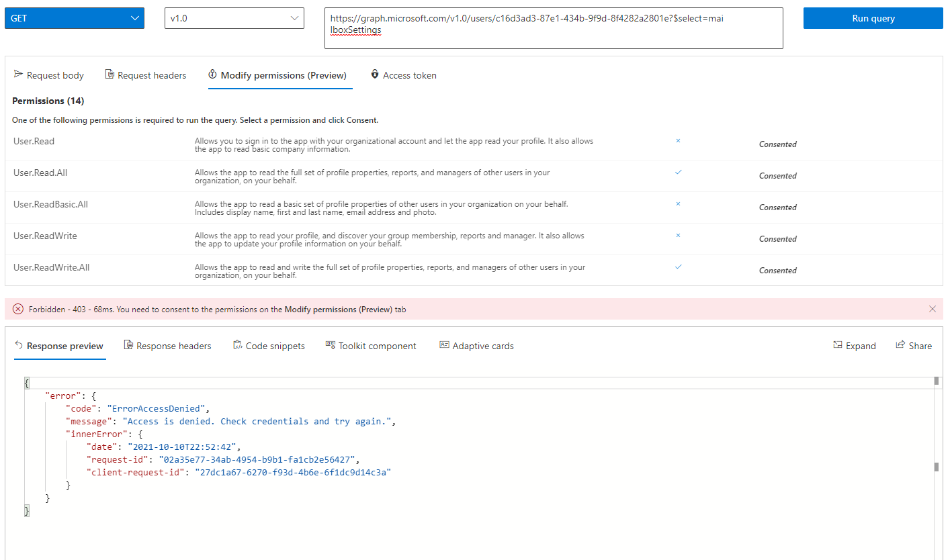Toggle the checkmark for User.ReadWrite.All

click(678, 266)
